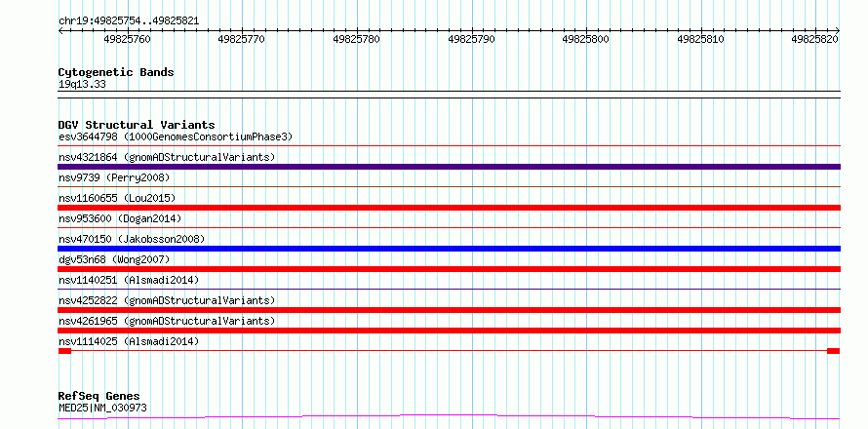Viewport: 868px width, 429px height.
Task: Click the chr19:49825754..49825821 region label
Action: (x=129, y=21)
